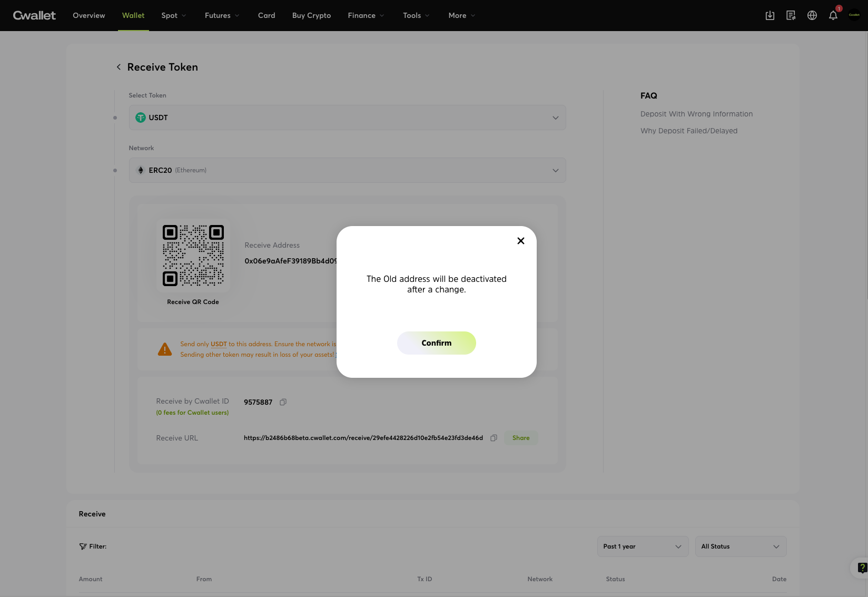Confirm the address change
868x597 pixels.
436,343
